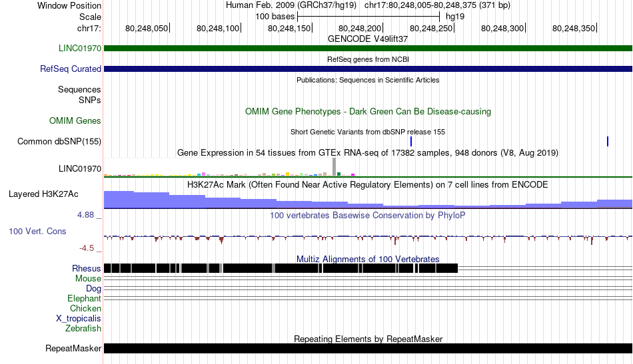Viewport: 633px width, 364px height.
Task: Click the Multiz Alignments of 100 Vertebrates title
Action: [x=367, y=259]
